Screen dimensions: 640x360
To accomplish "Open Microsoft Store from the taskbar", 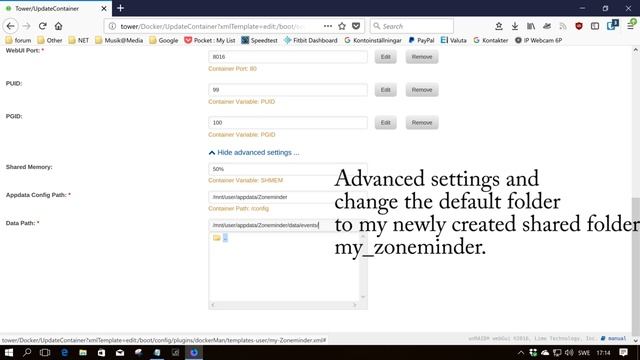I will 101,353.
